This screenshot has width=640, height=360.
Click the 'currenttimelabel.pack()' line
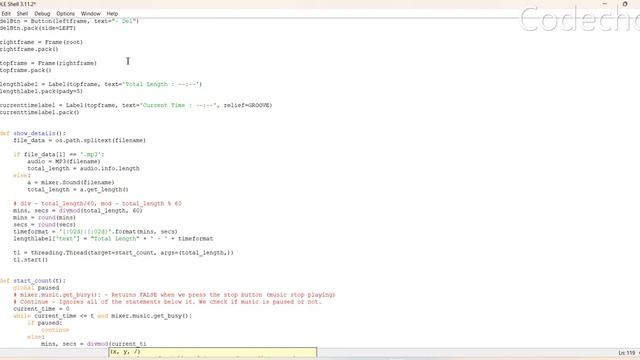point(40,112)
